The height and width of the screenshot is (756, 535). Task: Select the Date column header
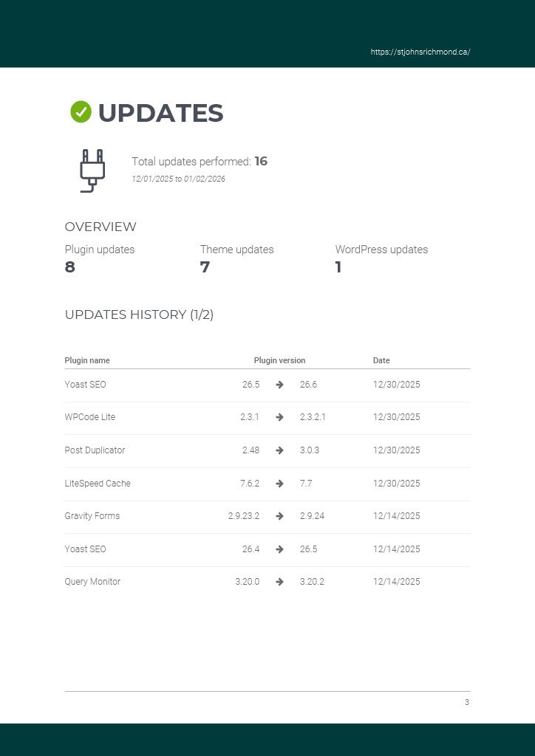click(x=381, y=360)
